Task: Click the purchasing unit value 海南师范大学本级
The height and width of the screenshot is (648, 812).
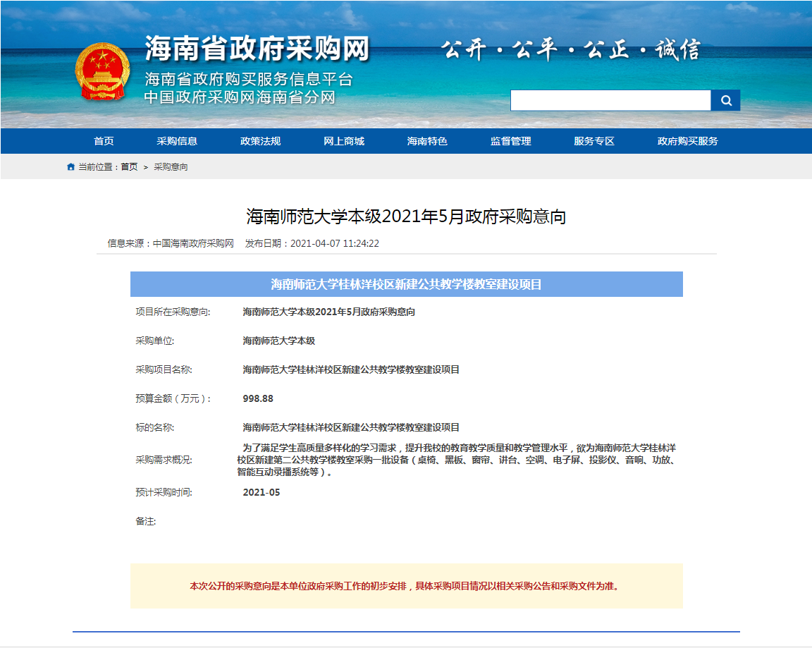Action: [x=278, y=341]
